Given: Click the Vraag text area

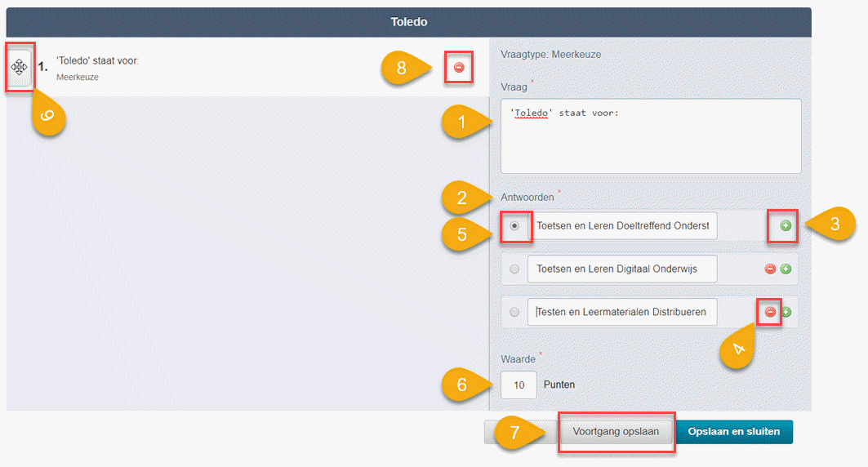Looking at the screenshot, I should point(651,136).
